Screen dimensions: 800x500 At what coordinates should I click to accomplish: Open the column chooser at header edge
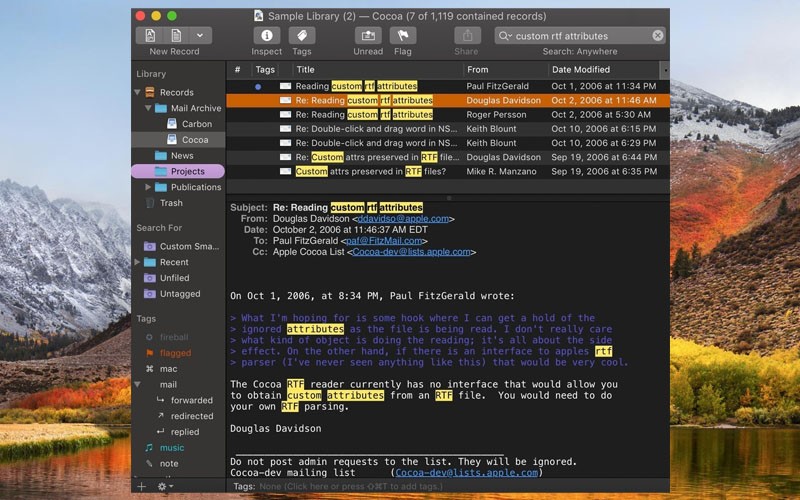tap(664, 70)
